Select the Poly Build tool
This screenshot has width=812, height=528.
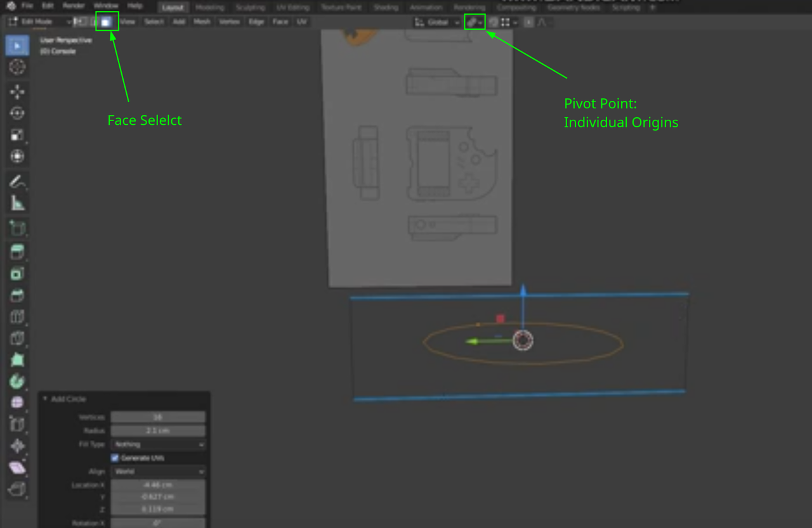click(x=17, y=360)
